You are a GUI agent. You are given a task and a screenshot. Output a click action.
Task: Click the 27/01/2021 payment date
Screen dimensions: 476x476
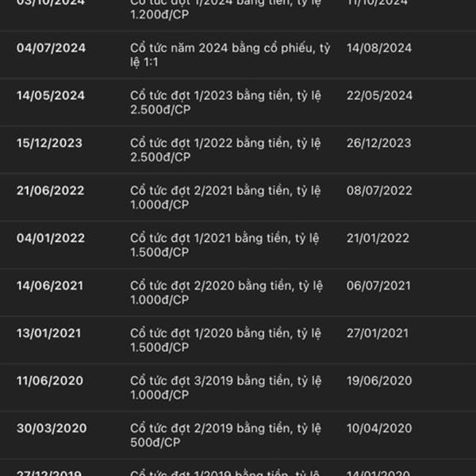pyautogui.click(x=377, y=333)
